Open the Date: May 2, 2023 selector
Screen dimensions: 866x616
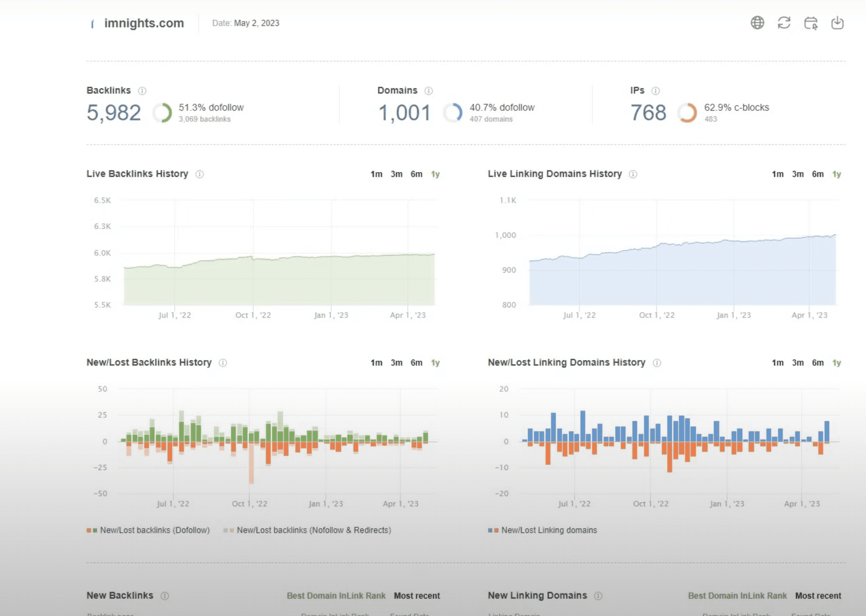(245, 23)
